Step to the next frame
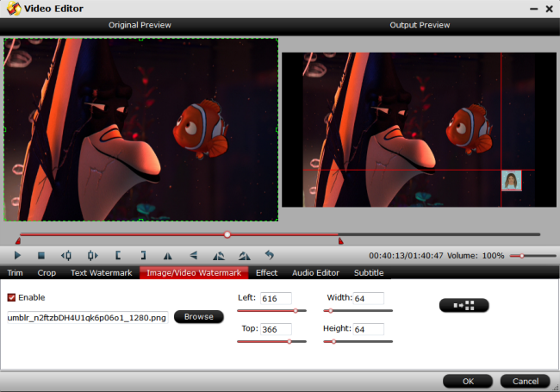The width and height of the screenshot is (560, 392). point(92,255)
